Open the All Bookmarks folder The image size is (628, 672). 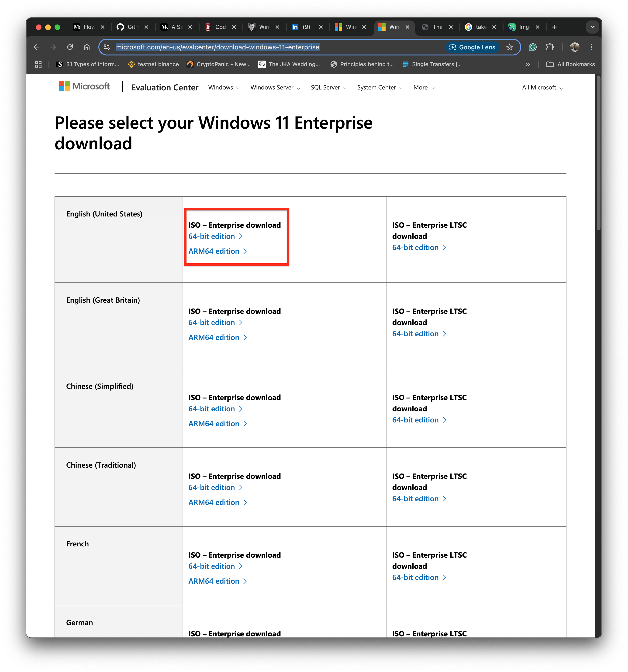[570, 64]
